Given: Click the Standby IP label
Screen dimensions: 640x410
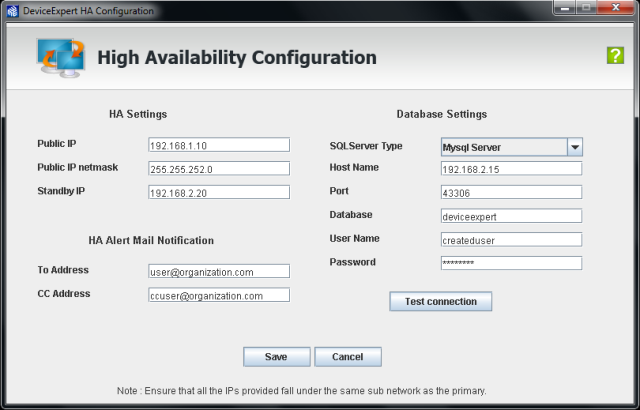Looking at the screenshot, I should point(61,191).
